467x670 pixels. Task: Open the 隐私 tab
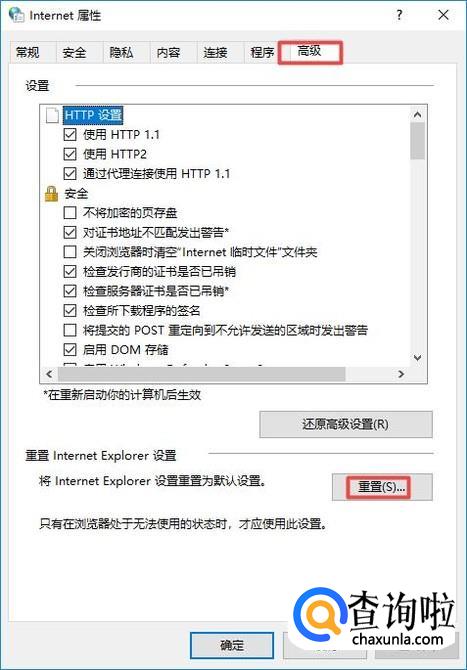coord(121,53)
